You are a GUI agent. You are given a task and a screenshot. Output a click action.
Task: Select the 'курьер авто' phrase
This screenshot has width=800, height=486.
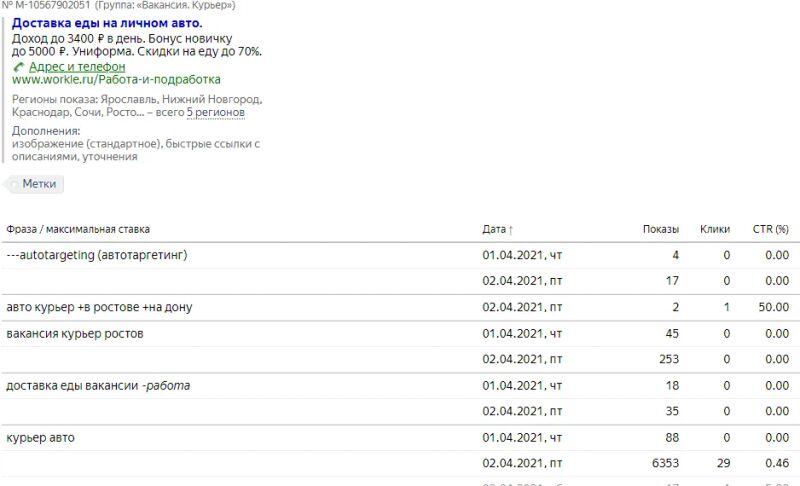tap(40, 437)
